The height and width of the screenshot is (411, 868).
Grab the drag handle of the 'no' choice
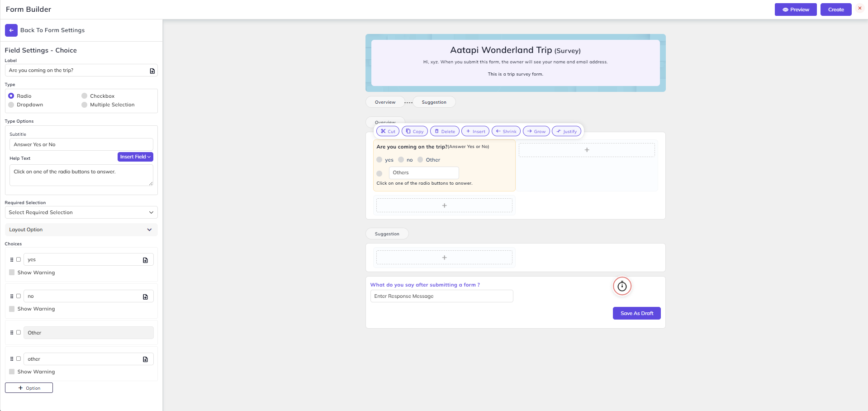12,296
